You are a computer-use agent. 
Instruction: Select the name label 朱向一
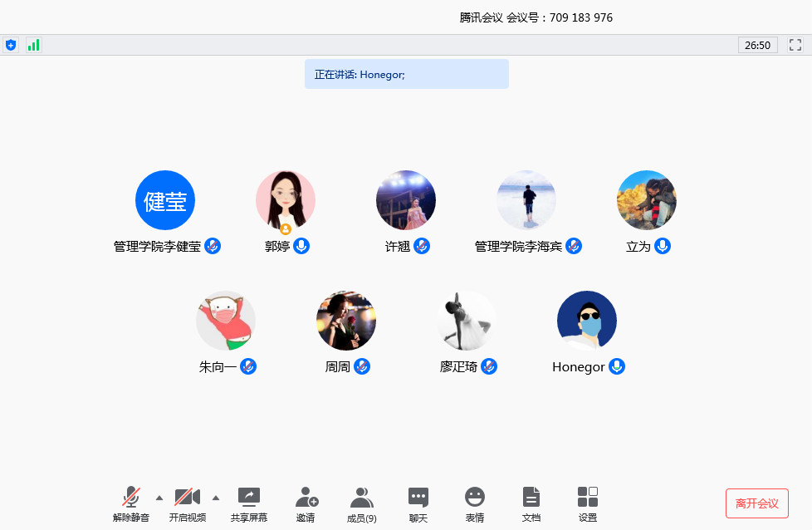(x=218, y=367)
